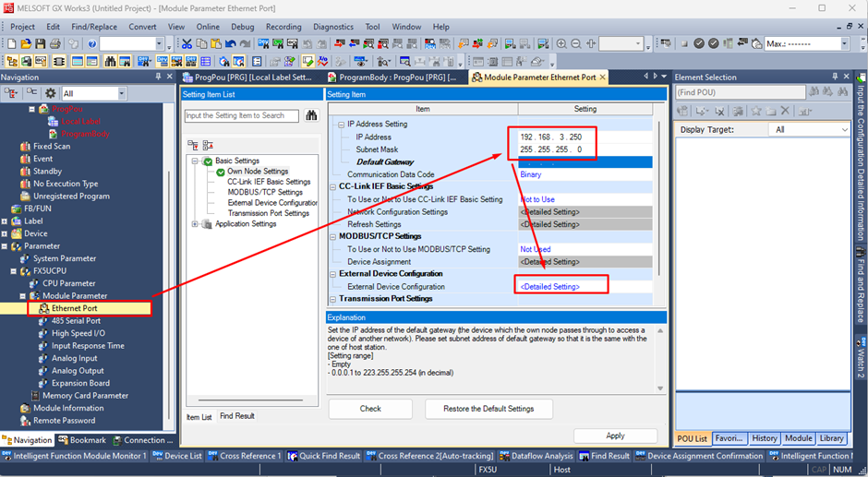Click the chip-shaped icon in second toolbar

(59, 62)
